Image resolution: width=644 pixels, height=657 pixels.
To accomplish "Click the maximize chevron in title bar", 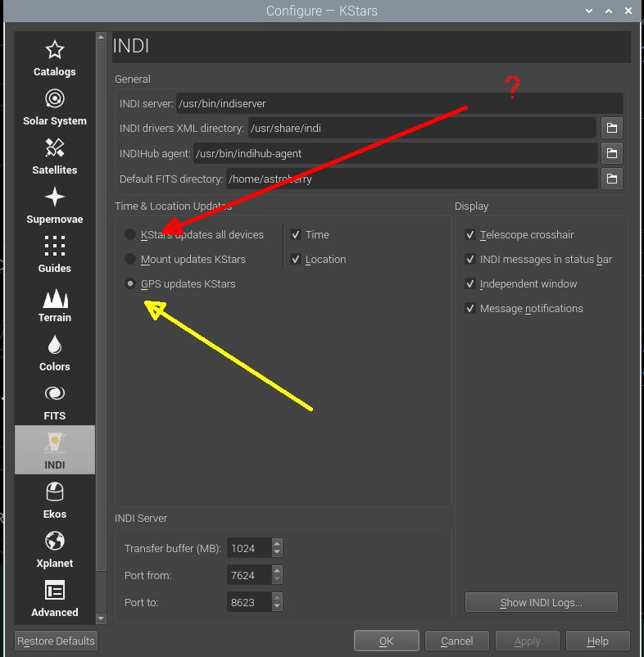I will 609,11.
